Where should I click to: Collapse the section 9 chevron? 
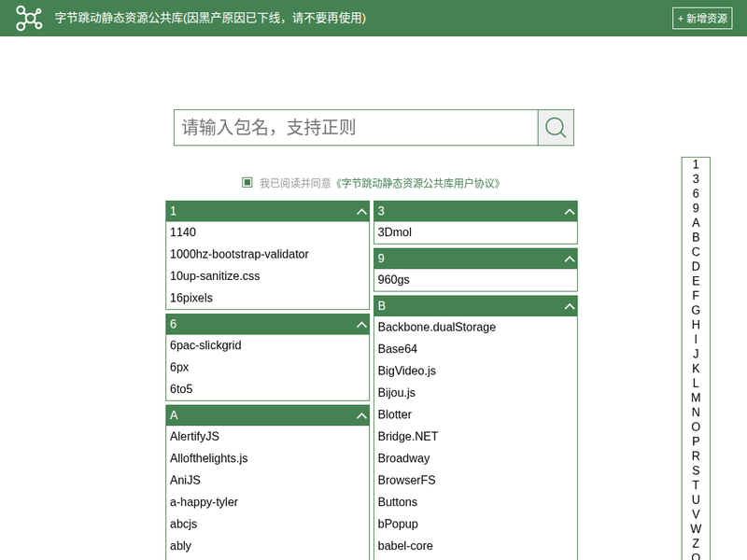570,259
